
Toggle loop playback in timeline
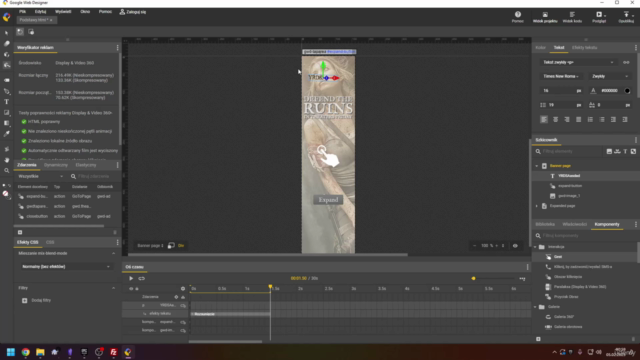[142, 278]
